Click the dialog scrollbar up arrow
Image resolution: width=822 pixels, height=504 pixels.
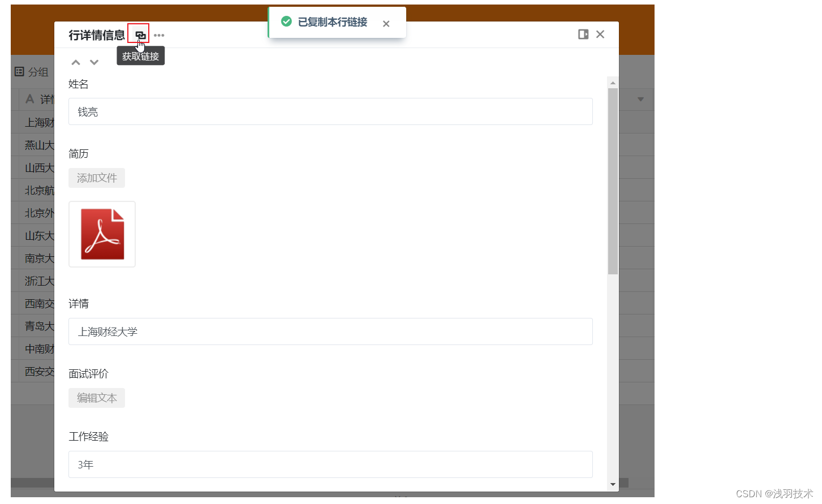point(613,83)
